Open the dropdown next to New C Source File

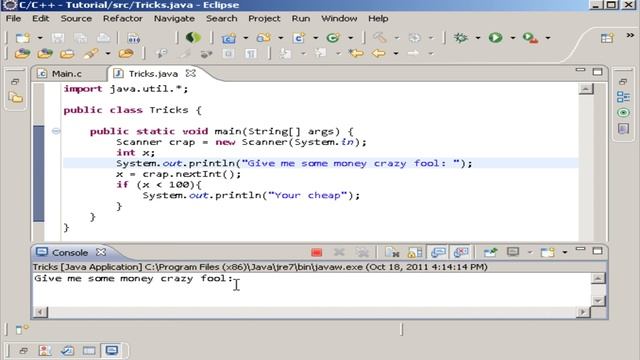(316, 38)
